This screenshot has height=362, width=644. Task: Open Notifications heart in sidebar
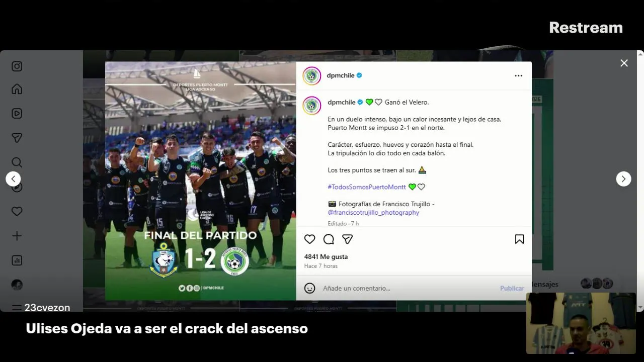tap(17, 211)
